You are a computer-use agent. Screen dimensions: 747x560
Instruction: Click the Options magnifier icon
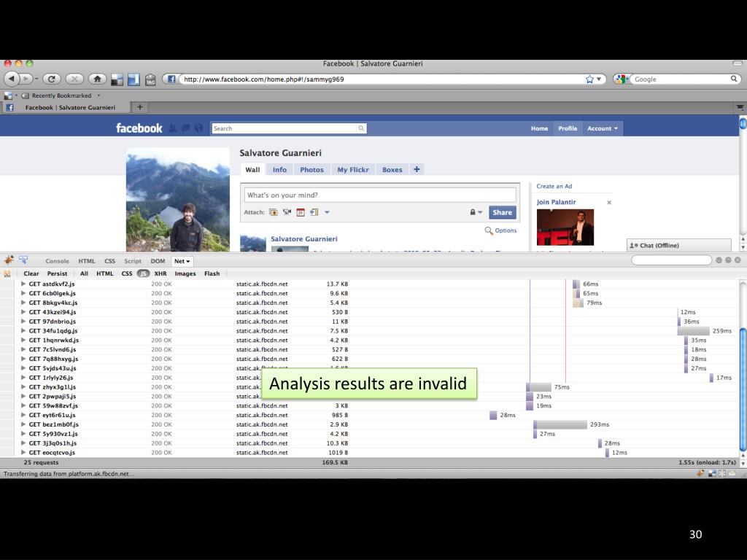[489, 230]
